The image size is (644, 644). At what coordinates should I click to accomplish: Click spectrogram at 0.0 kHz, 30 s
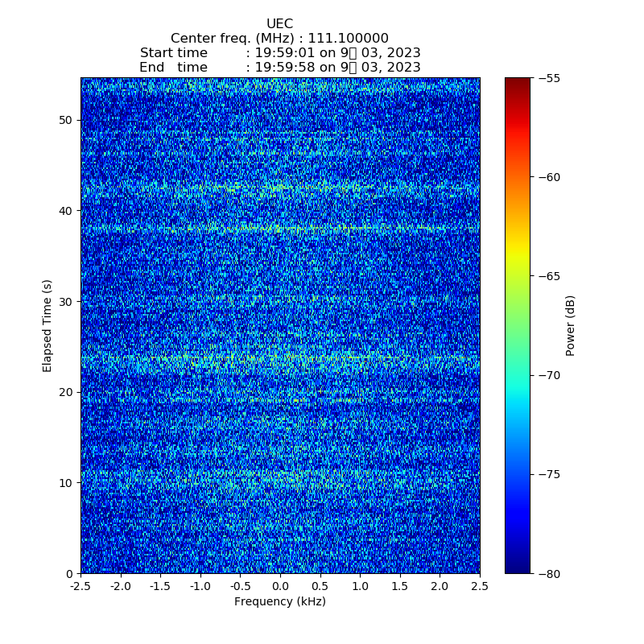(280, 301)
